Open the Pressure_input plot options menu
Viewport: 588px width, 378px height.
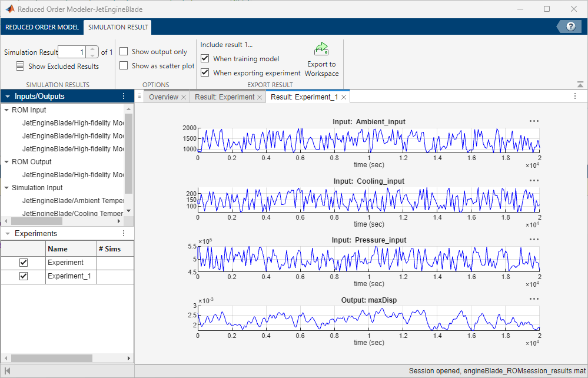click(x=533, y=239)
